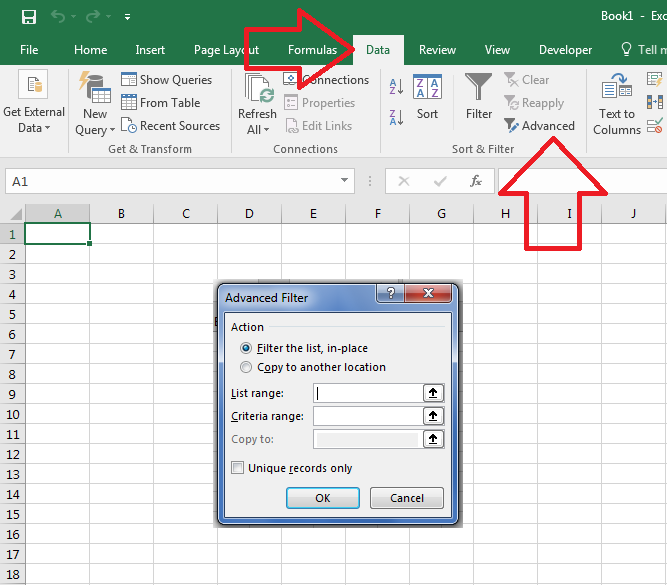Expand the Name Box dropdown arrow
The height and width of the screenshot is (585, 667).
click(x=345, y=181)
